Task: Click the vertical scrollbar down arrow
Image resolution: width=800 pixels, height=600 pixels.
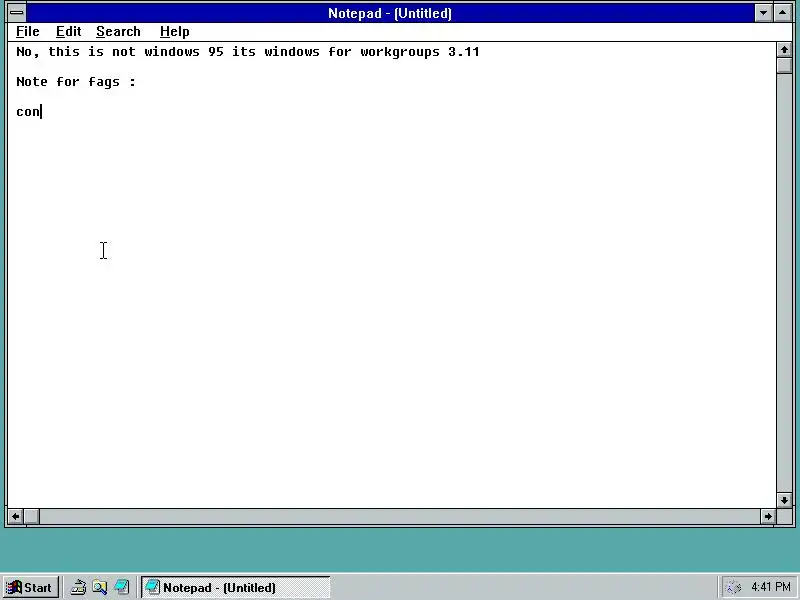Action: click(x=784, y=500)
